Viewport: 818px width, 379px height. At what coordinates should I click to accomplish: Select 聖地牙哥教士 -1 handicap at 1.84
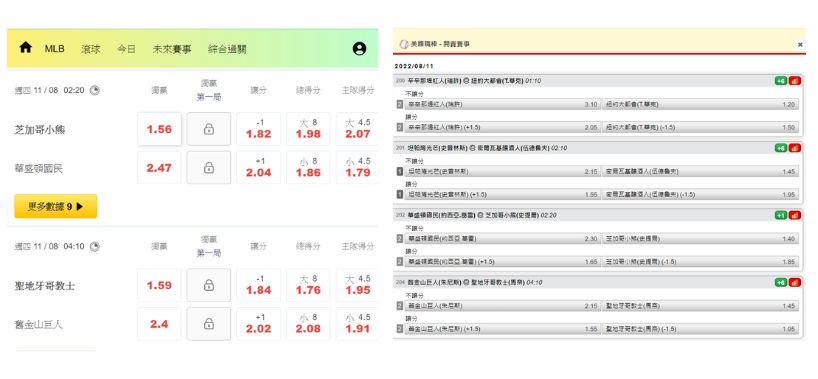pyautogui.click(x=259, y=285)
